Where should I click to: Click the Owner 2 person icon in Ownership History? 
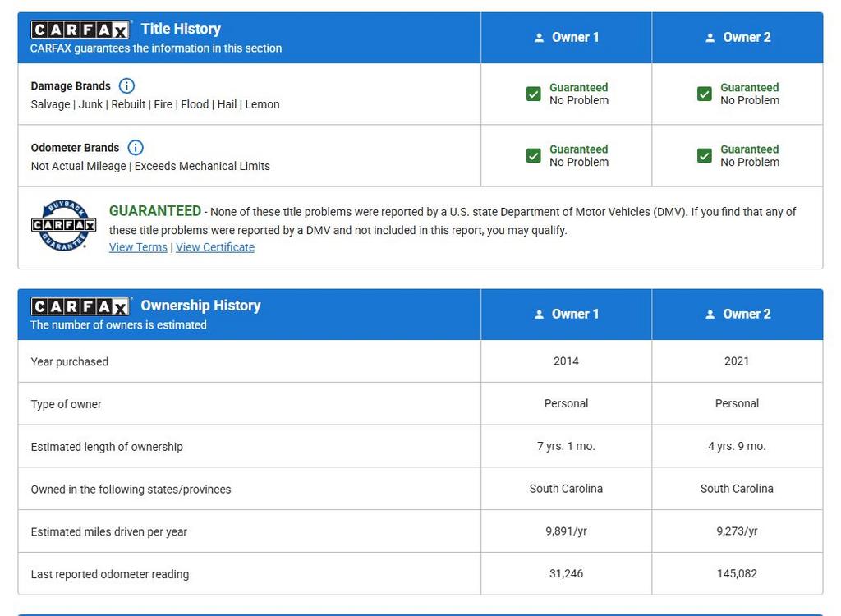[x=710, y=315]
